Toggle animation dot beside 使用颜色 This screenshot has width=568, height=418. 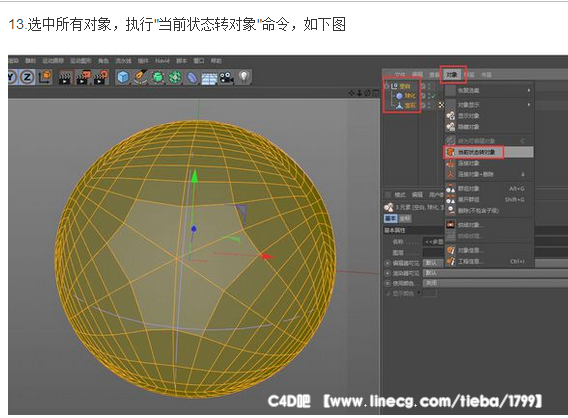387,283
